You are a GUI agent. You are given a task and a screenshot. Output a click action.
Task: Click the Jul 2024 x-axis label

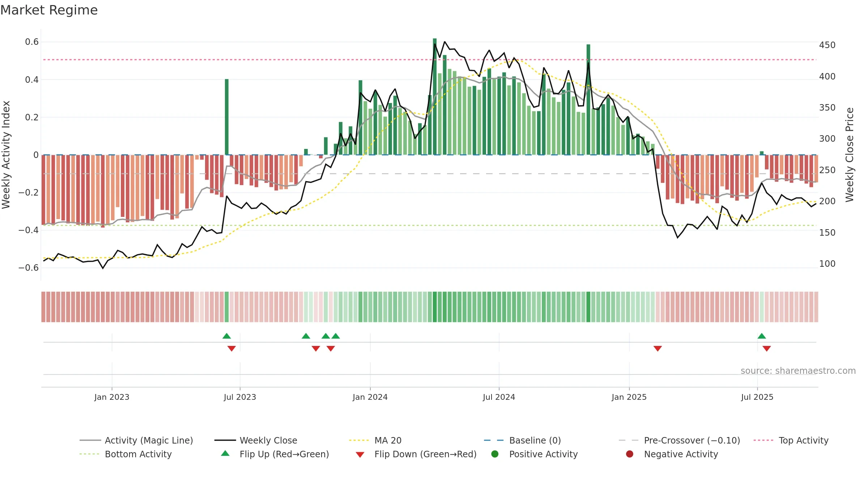(499, 397)
